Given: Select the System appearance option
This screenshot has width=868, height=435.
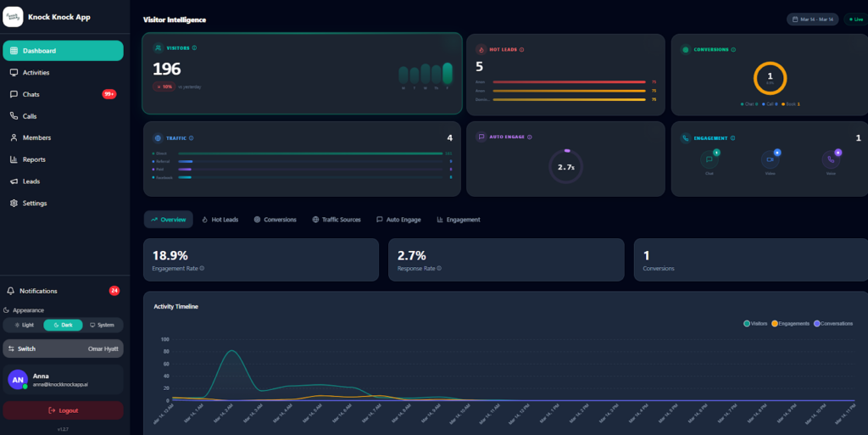Looking at the screenshot, I should pyautogui.click(x=103, y=325).
